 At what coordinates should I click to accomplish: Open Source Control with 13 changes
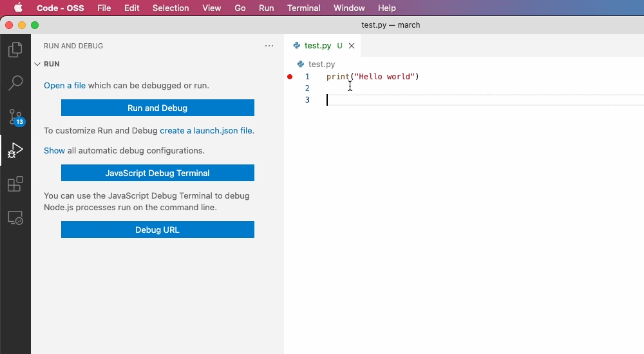pos(15,117)
